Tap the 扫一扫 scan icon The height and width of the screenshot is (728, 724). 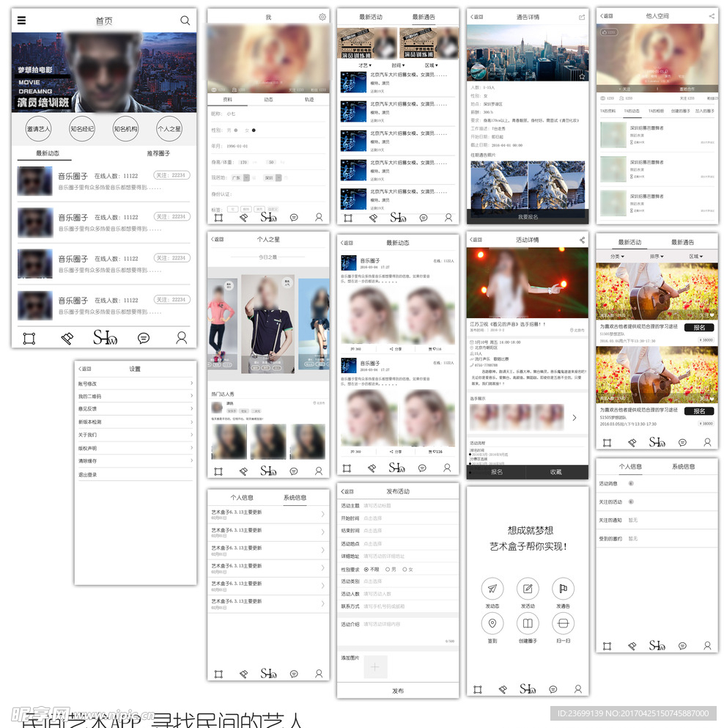(563, 624)
